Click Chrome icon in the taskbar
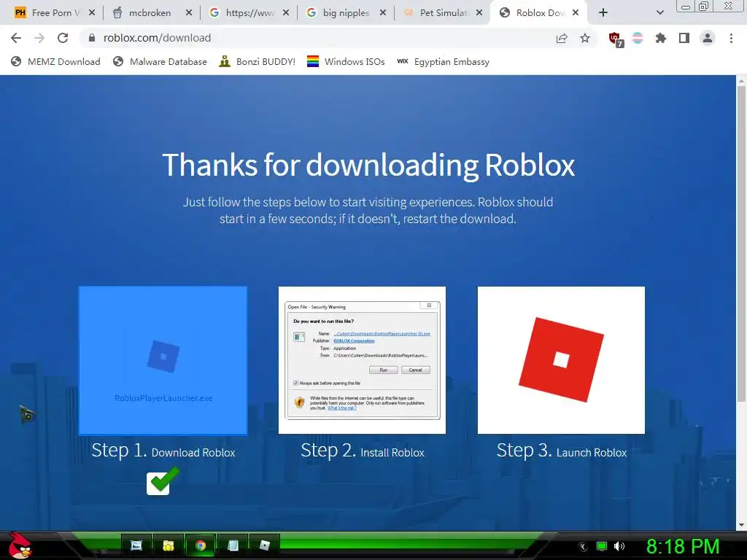This screenshot has height=560, width=747. [201, 545]
